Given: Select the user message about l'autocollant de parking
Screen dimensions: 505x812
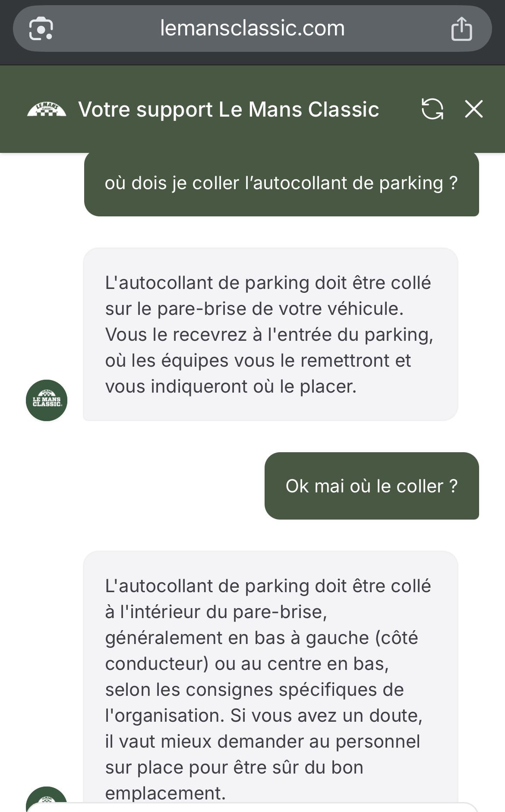Looking at the screenshot, I should pyautogui.click(x=281, y=184).
